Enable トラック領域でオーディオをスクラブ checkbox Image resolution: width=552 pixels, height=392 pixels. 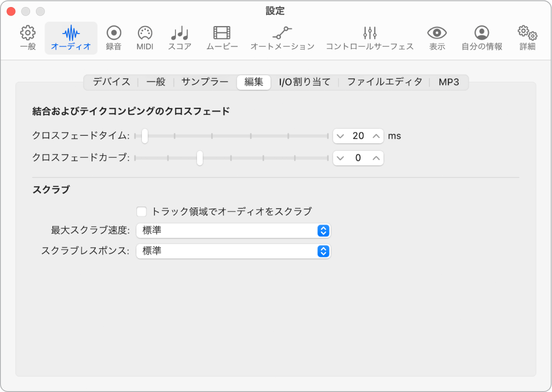(142, 212)
